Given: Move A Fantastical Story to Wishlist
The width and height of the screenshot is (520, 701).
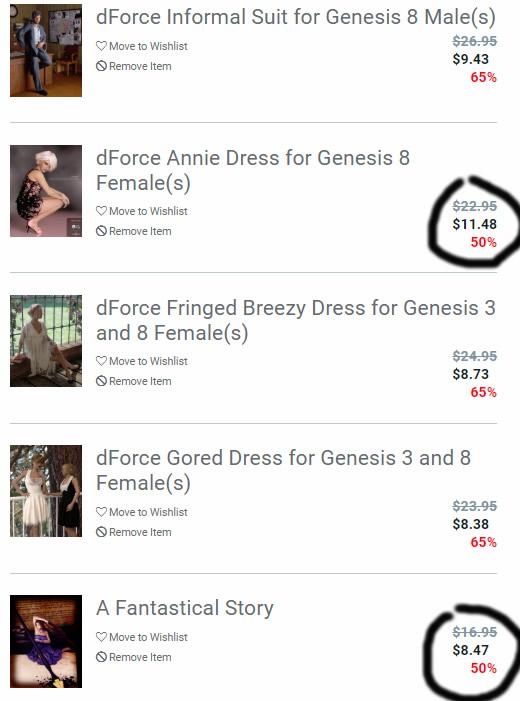Looking at the screenshot, I should coord(142,637).
